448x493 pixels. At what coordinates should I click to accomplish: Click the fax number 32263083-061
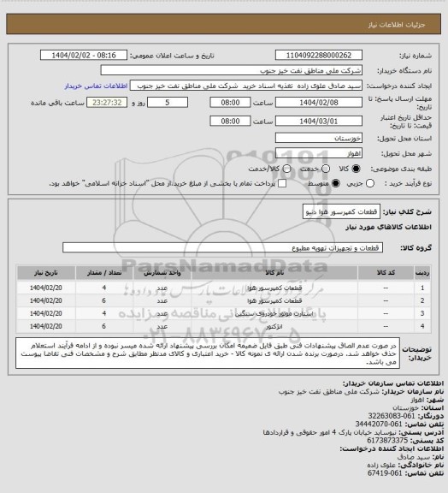(x=392, y=416)
